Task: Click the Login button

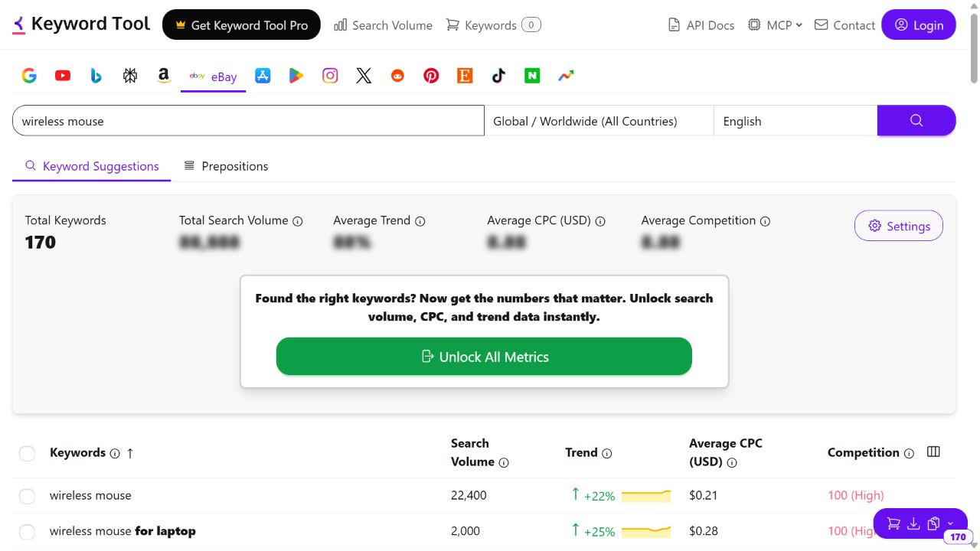Action: pyautogui.click(x=919, y=25)
